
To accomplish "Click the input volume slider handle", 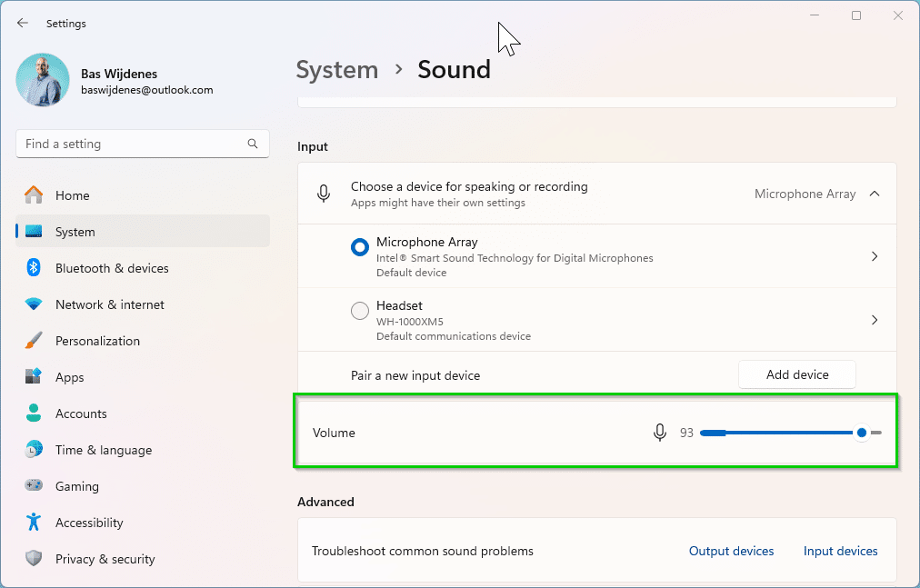I will tap(861, 433).
